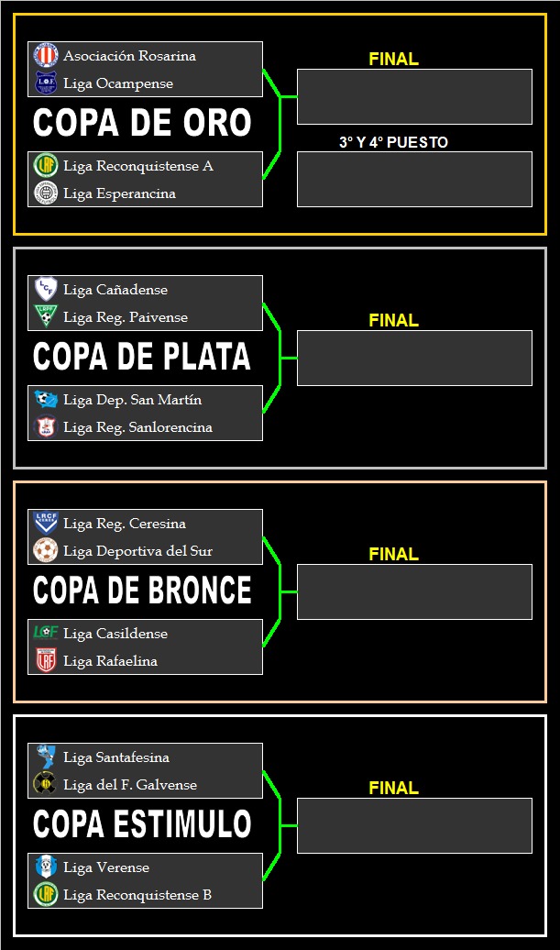
Task: Select the Liga Reconquistense A team name
Action: 138,166
